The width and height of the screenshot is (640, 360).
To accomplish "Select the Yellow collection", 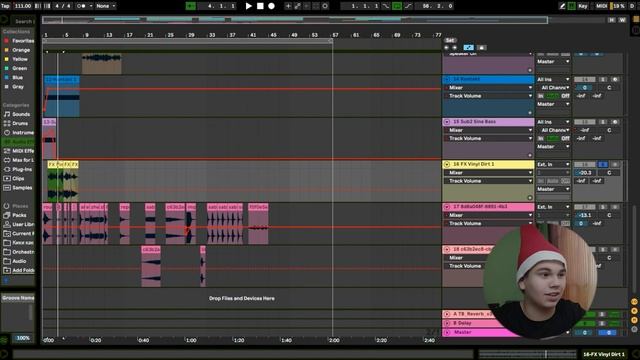I will (x=16, y=59).
